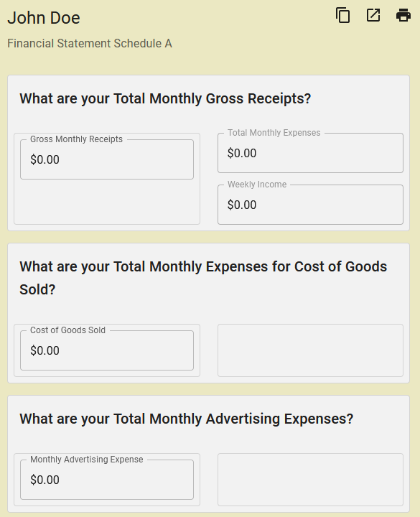Open form in new window icon

(x=373, y=16)
